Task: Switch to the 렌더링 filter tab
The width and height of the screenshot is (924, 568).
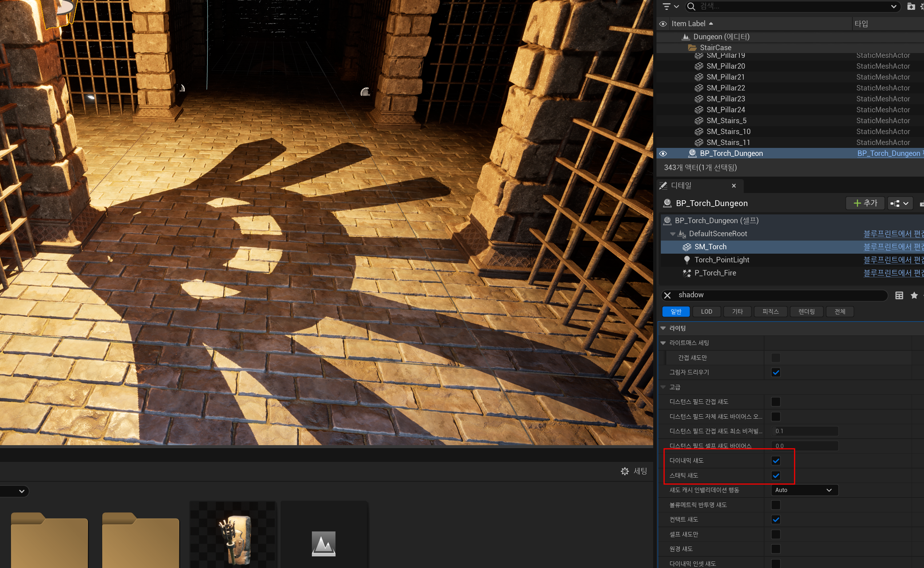Action: (x=806, y=311)
